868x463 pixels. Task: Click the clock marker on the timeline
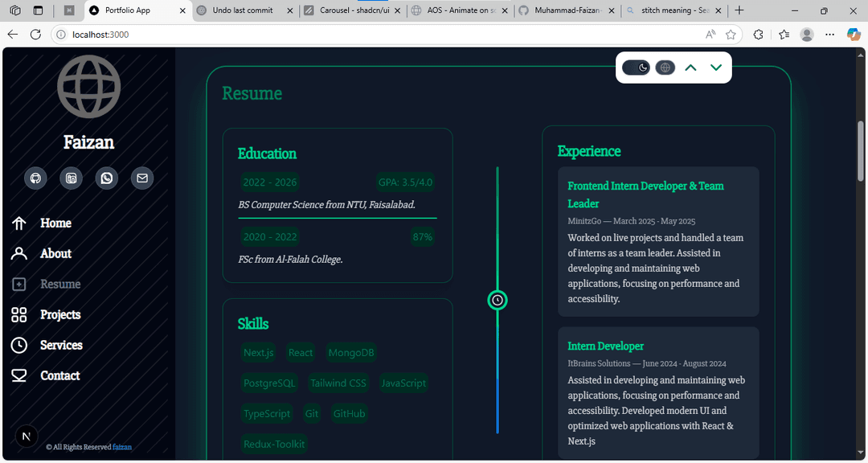(497, 300)
